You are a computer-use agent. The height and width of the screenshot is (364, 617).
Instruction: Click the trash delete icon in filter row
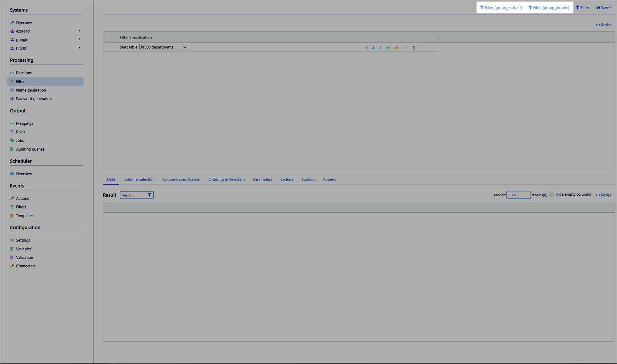point(413,48)
